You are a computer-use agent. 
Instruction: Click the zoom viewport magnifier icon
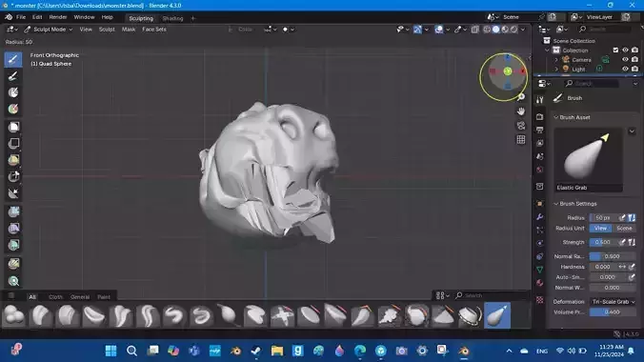[521, 97]
